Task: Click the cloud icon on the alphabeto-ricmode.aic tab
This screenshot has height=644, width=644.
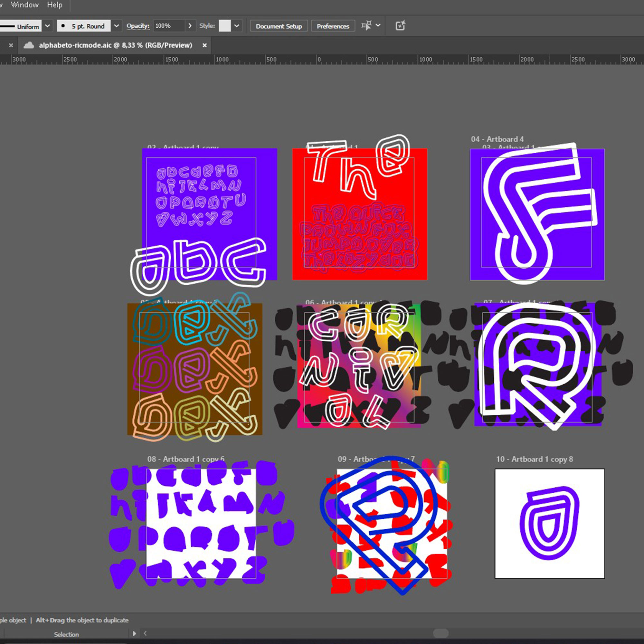Action: pyautogui.click(x=29, y=45)
